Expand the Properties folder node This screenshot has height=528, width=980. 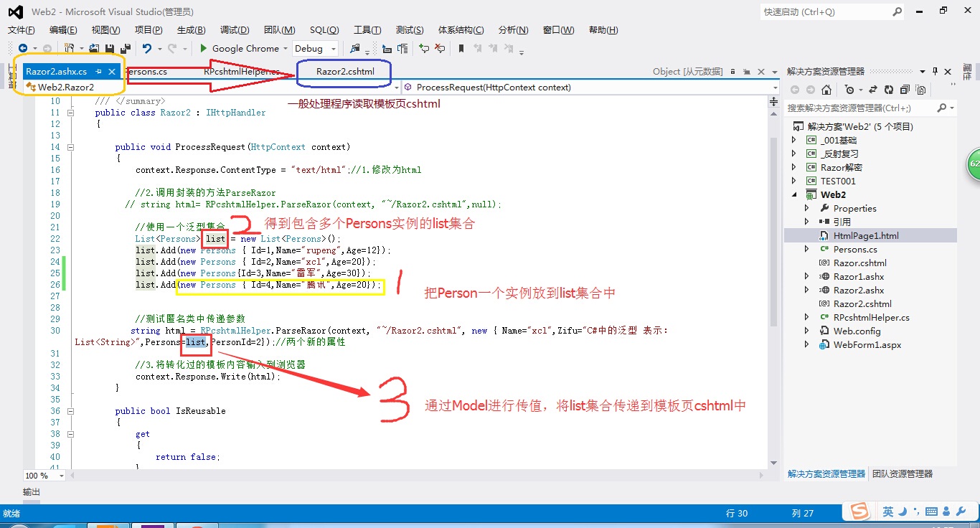tap(807, 208)
